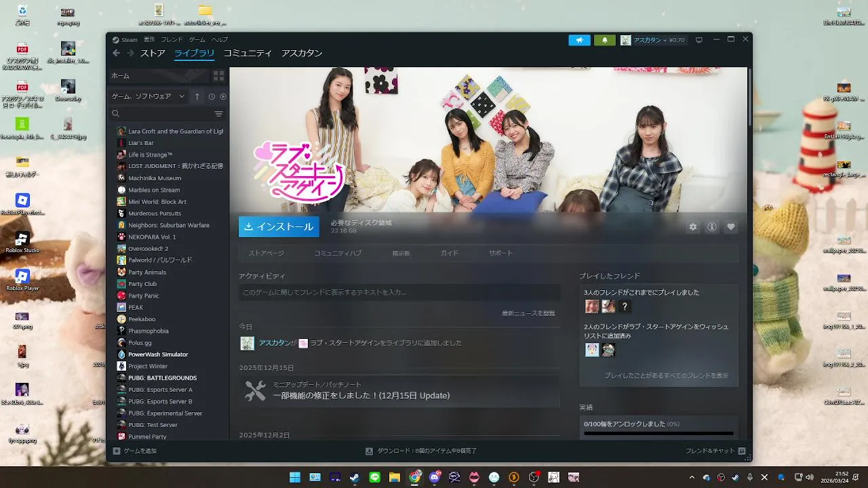Open advanced filter options icon in library search

click(x=218, y=114)
